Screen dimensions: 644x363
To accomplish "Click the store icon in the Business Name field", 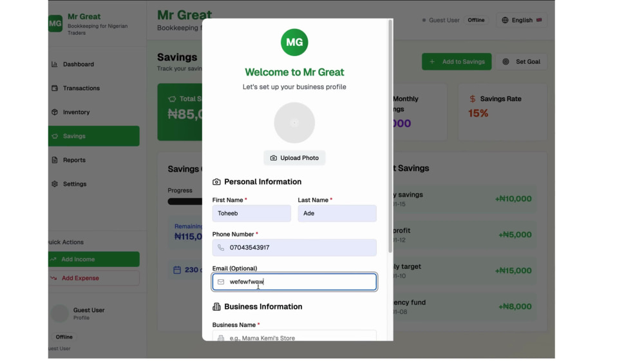I will click(221, 338).
